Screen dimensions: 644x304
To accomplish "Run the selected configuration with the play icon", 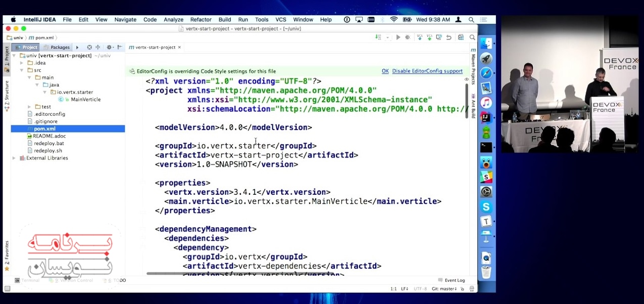I will point(398,37).
